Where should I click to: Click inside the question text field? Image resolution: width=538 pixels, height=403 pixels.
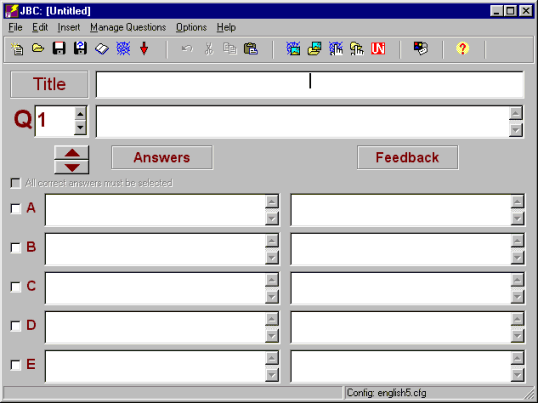tap(302, 122)
